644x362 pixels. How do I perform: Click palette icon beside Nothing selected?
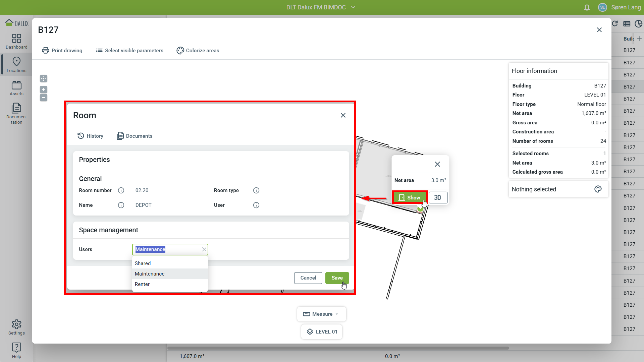(598, 189)
